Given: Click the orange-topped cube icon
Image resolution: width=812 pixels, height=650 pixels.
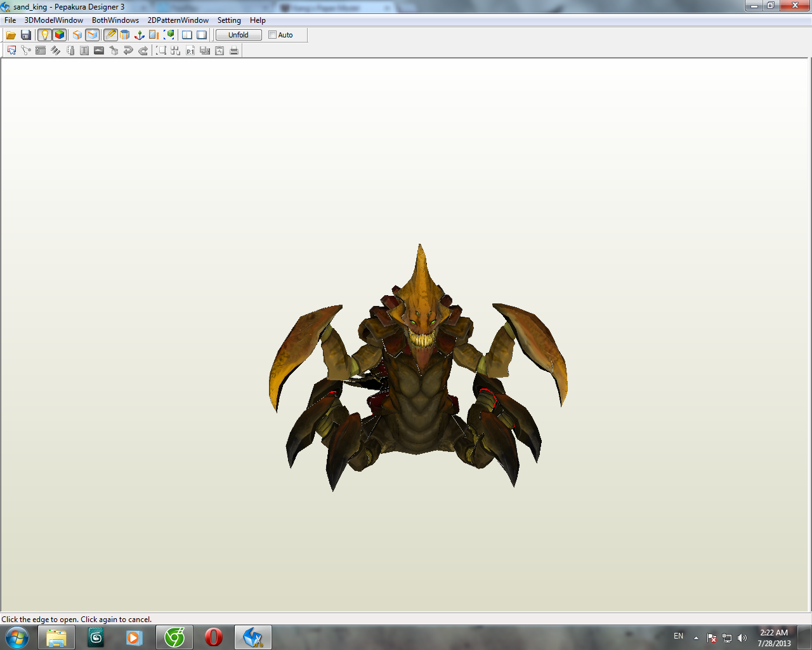Looking at the screenshot, I should click(x=77, y=35).
